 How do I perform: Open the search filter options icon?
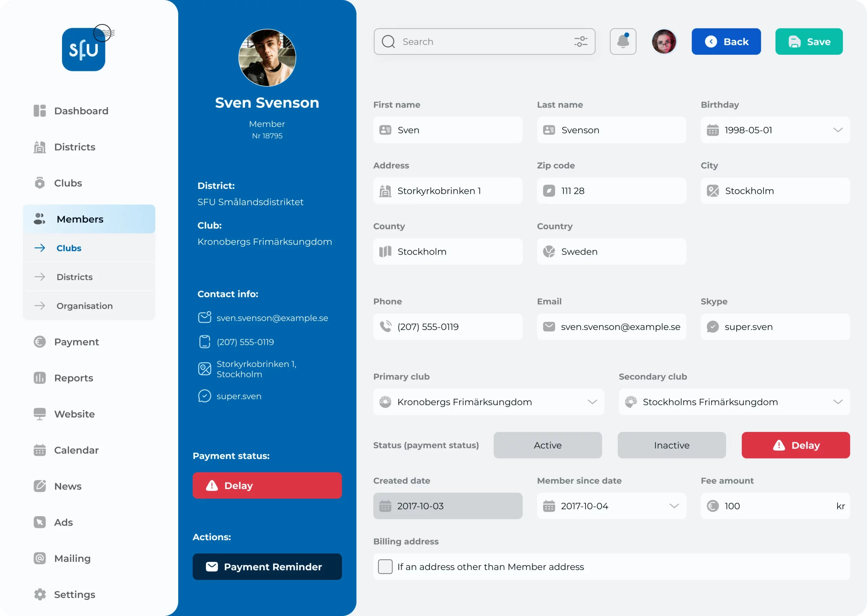(580, 41)
